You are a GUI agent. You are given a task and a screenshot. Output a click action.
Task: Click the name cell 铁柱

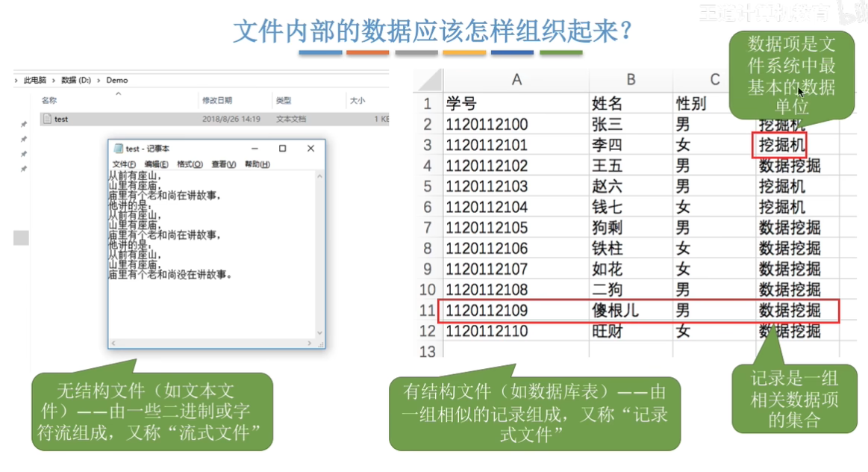coord(631,248)
